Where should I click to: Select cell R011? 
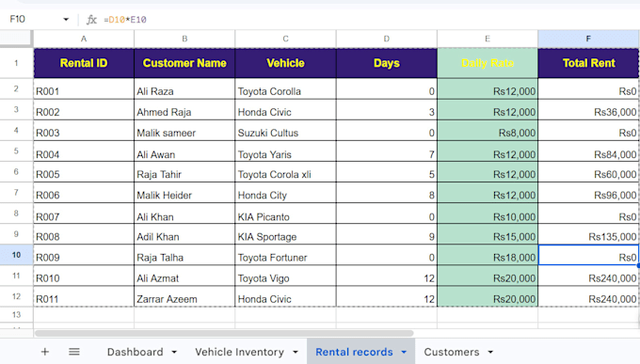pyautogui.click(x=84, y=296)
